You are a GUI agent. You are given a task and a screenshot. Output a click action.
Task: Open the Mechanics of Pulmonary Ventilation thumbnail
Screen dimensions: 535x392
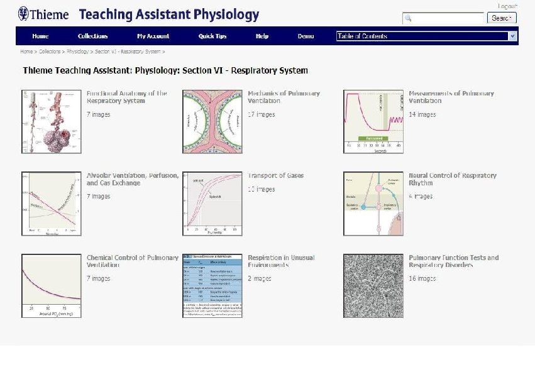click(212, 122)
